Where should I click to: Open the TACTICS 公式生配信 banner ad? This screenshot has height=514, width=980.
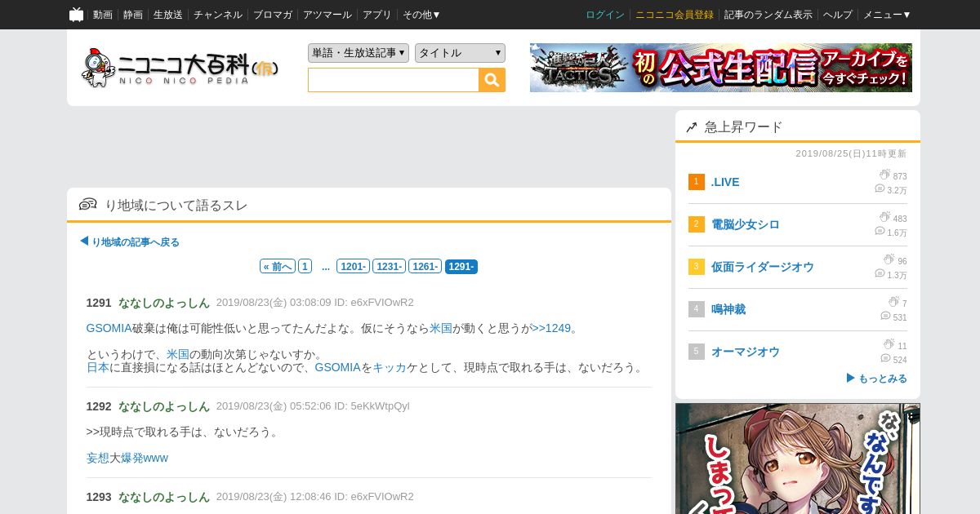721,68
